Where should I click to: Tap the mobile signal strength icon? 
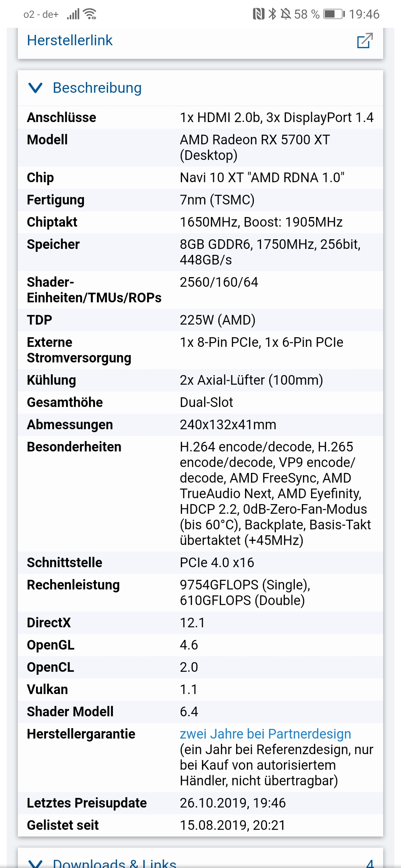[x=73, y=14]
